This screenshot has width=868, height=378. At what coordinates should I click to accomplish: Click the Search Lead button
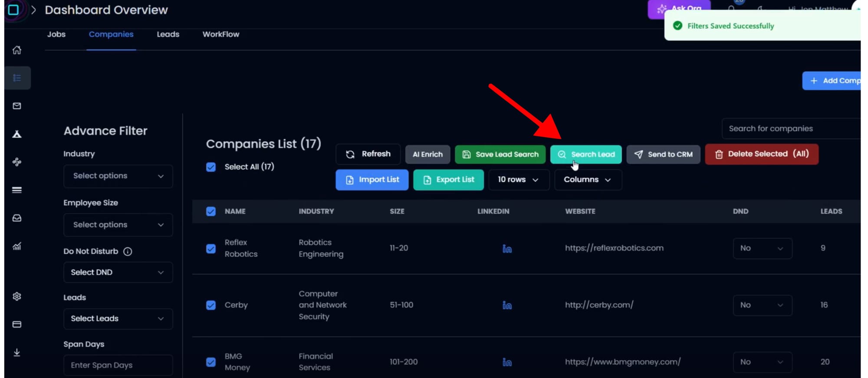pyautogui.click(x=586, y=154)
